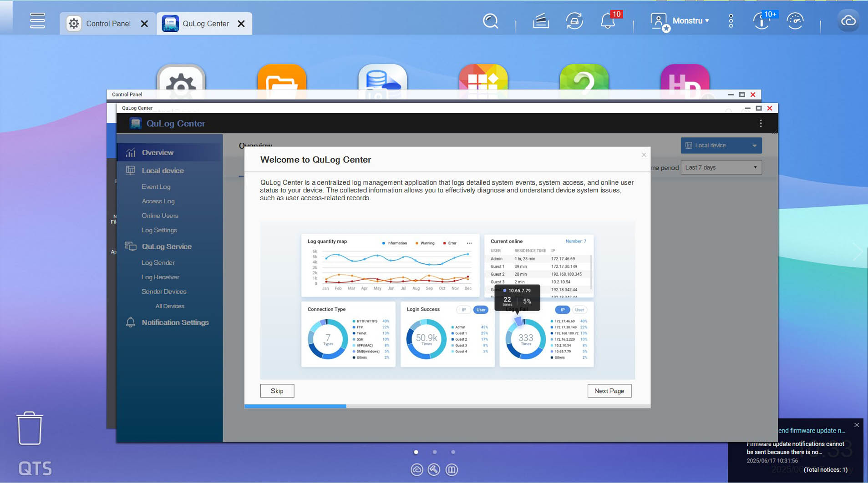
Task: Click the leftmost circular icon below page dots
Action: 416,469
